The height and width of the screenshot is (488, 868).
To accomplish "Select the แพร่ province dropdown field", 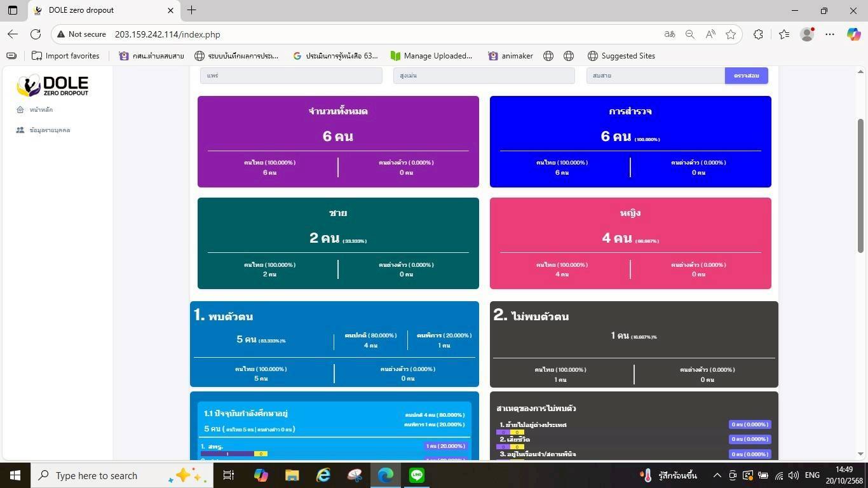I will coord(290,76).
